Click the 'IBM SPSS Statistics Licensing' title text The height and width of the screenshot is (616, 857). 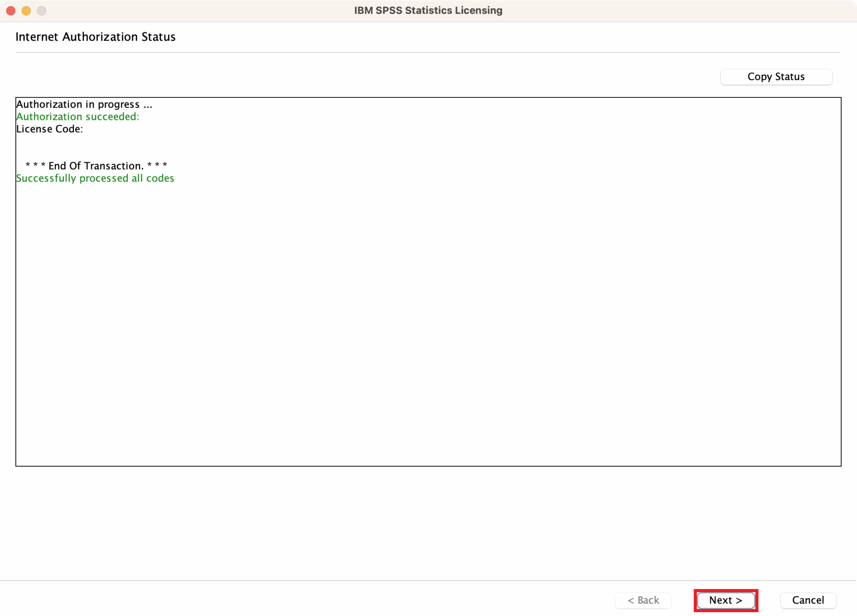pyautogui.click(x=428, y=10)
